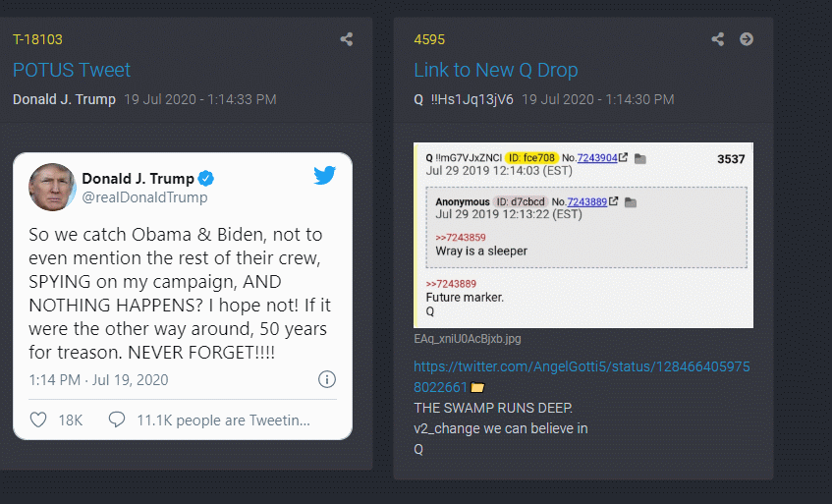
Task: Click the yellow folder icon after Twitter link
Action: click(477, 388)
